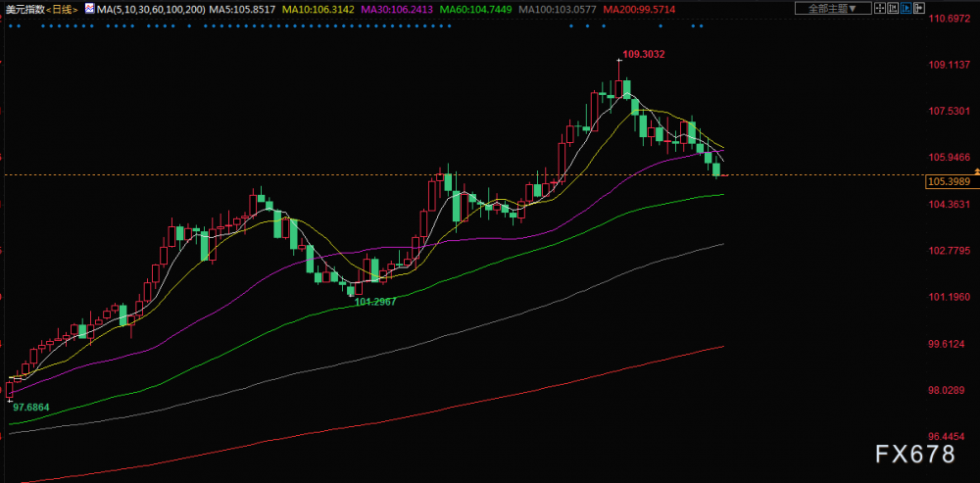The width and height of the screenshot is (980, 483).
Task: Click the 102.7795 price axis value
Action: [950, 250]
